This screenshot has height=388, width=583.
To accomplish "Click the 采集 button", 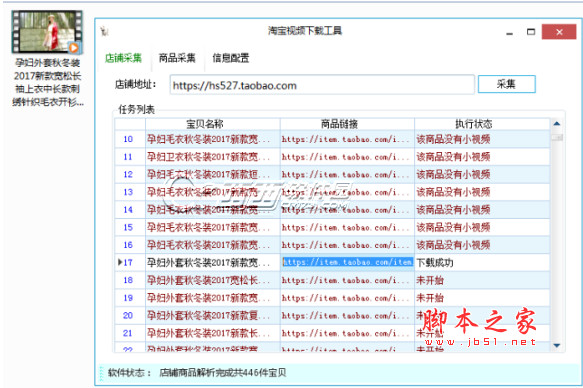I will click(x=506, y=84).
